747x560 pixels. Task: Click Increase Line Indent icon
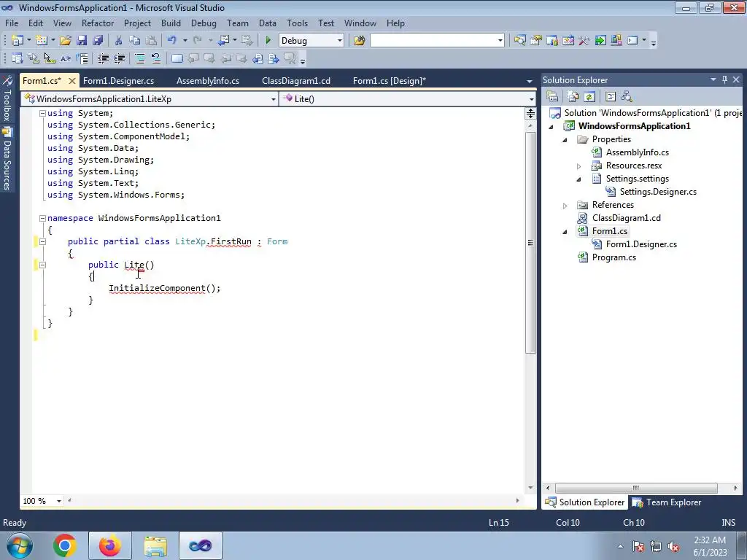(119, 58)
